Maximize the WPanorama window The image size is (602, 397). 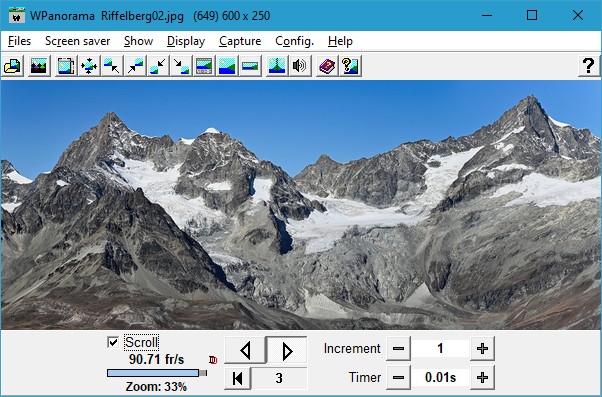tap(532, 15)
